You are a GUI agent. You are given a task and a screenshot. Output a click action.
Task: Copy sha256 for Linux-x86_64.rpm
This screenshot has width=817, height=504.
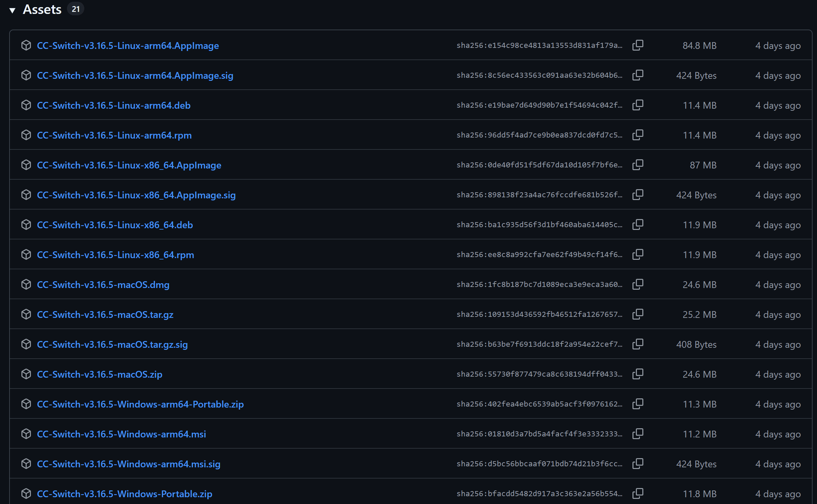[x=638, y=254]
